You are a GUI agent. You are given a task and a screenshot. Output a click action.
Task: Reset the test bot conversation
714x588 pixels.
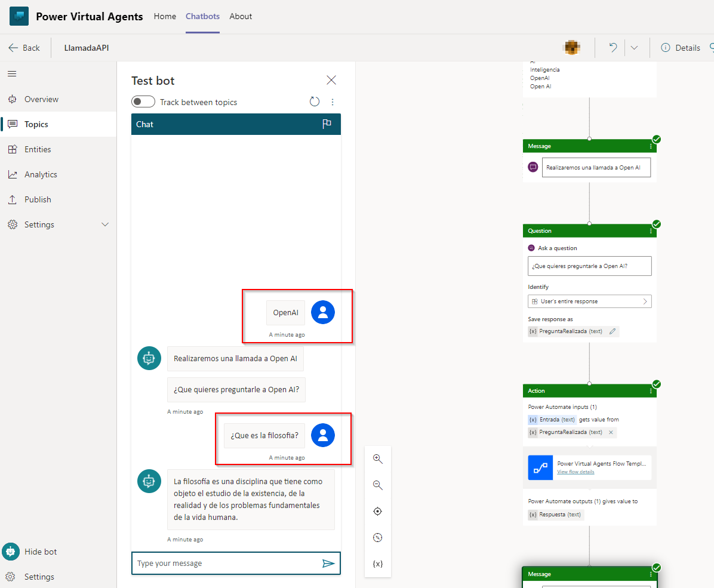point(315,102)
